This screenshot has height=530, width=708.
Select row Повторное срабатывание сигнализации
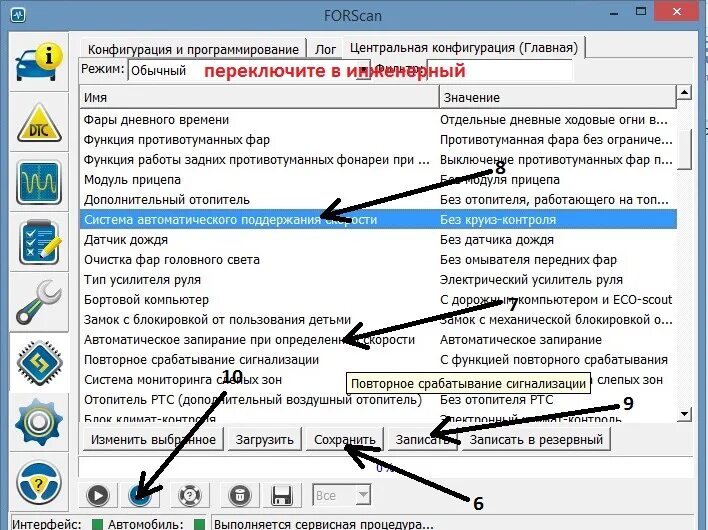point(378,360)
